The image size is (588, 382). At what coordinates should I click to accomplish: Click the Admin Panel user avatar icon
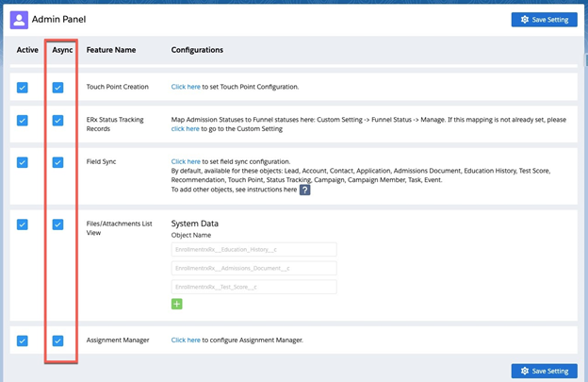coord(19,19)
